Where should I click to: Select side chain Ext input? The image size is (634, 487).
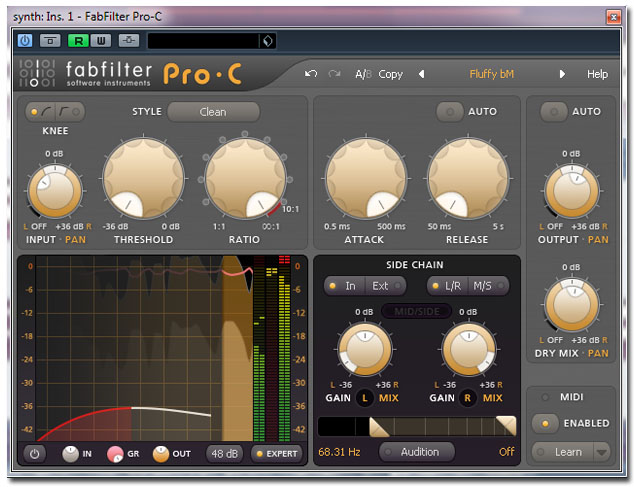pyautogui.click(x=385, y=286)
